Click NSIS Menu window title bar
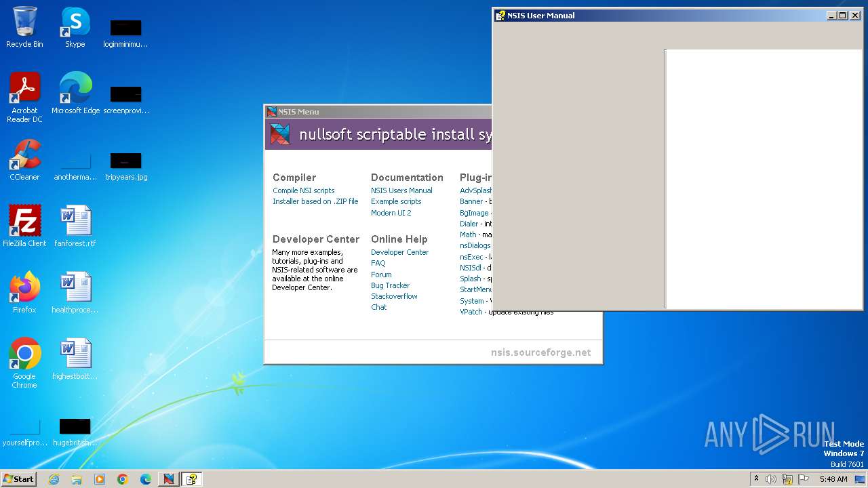Viewport: 868px width, 488px height. click(x=378, y=112)
